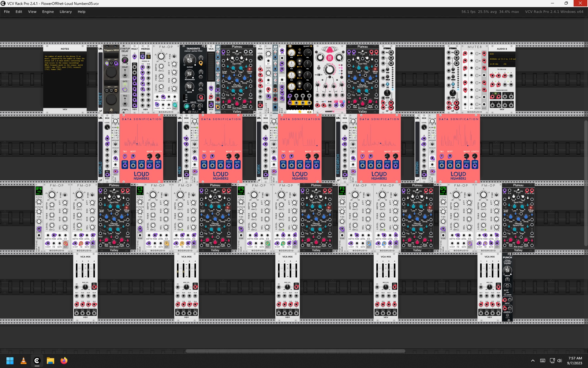588x368 pixels.
Task: Toggle Diffuse Input on the Plateau next to the VCA
Action: (250, 69)
